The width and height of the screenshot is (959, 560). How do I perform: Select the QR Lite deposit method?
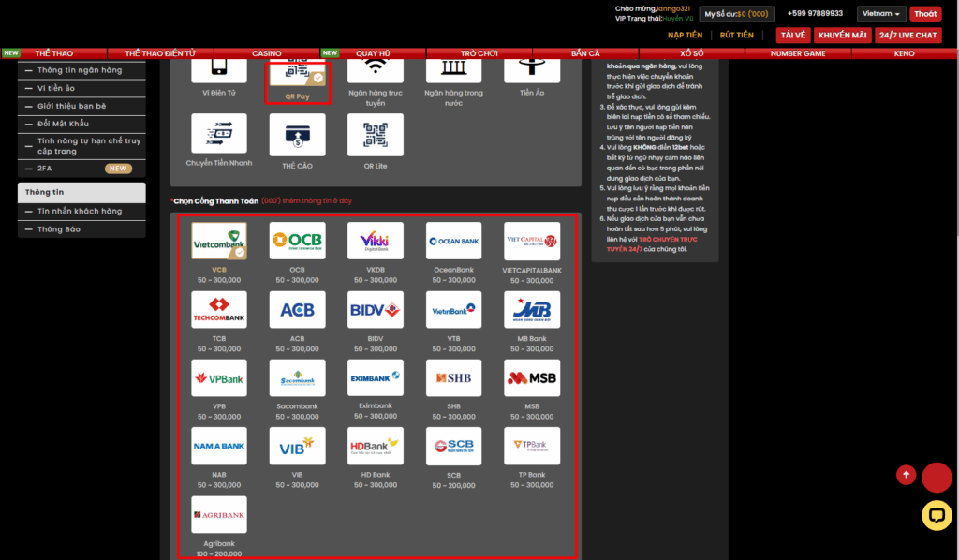376,135
